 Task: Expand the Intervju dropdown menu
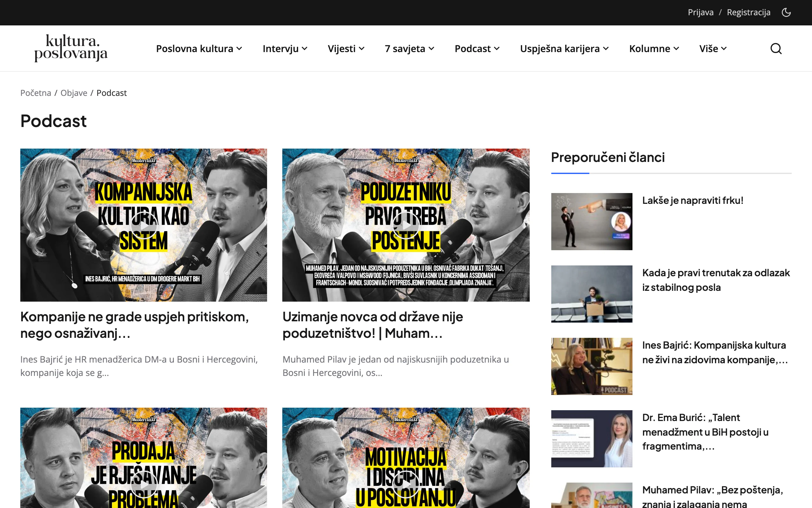click(285, 48)
